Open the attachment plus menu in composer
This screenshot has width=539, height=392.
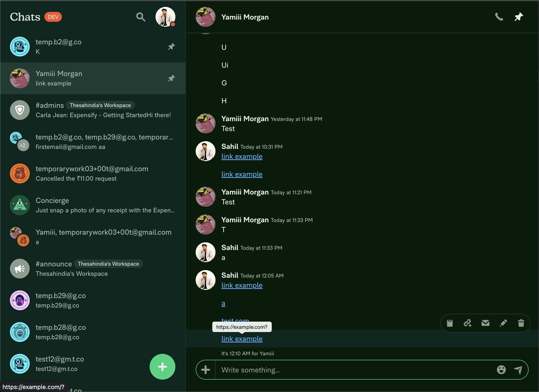(x=206, y=370)
